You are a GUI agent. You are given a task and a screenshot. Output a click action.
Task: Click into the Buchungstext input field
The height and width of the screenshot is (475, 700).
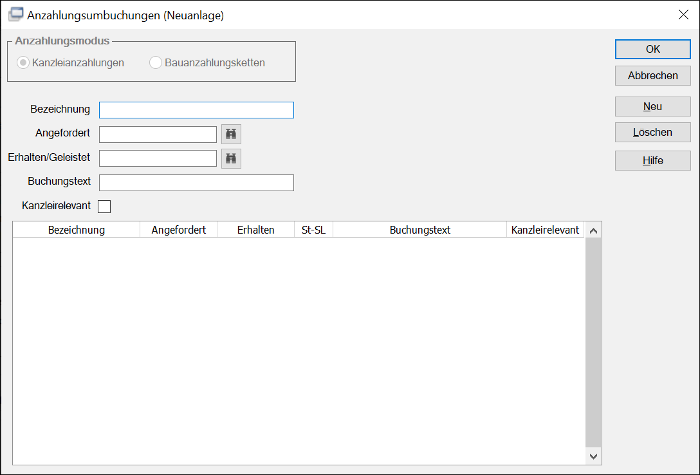point(196,183)
